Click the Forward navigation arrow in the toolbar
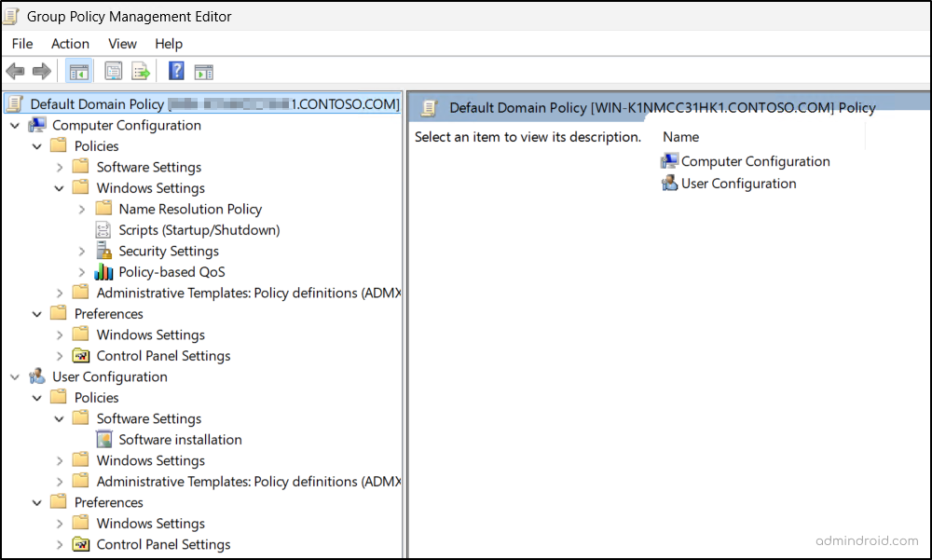The height and width of the screenshot is (560, 932). [x=41, y=71]
